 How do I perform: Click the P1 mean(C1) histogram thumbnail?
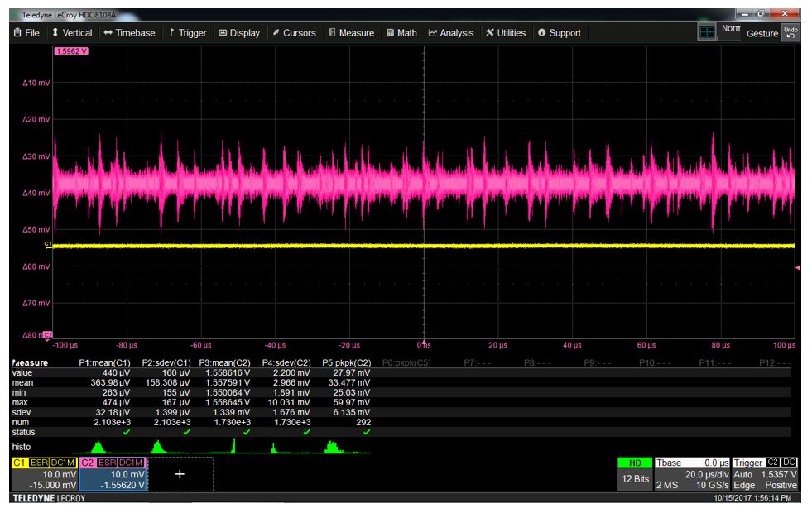point(101,447)
